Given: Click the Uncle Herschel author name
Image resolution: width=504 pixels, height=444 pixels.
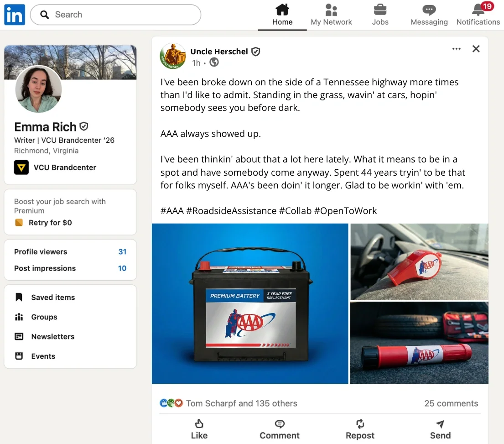Looking at the screenshot, I should coord(219,52).
